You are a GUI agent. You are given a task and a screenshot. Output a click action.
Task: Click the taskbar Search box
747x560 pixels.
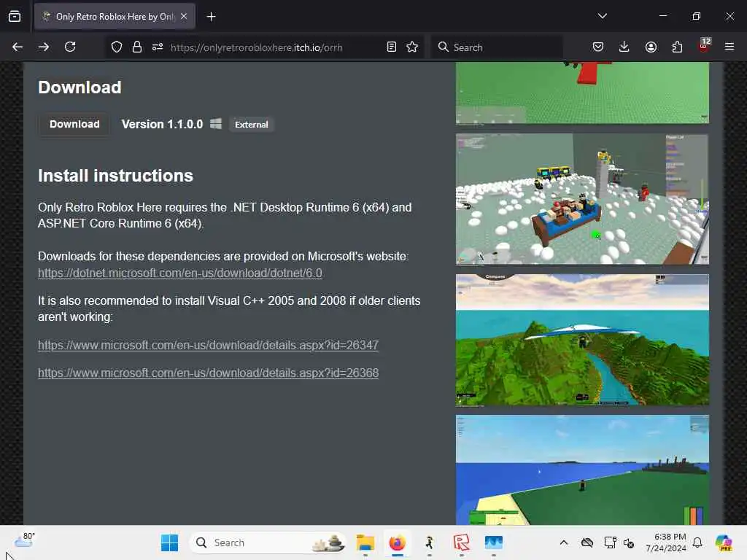[268, 542]
